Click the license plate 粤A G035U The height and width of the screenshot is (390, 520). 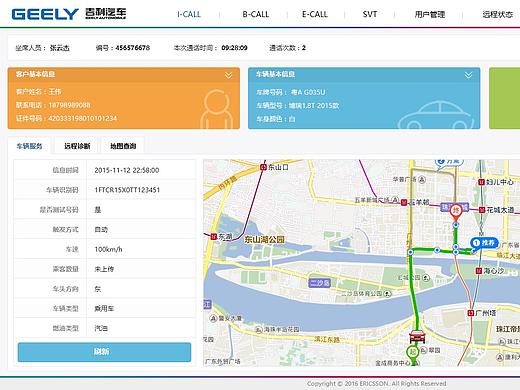coord(308,92)
